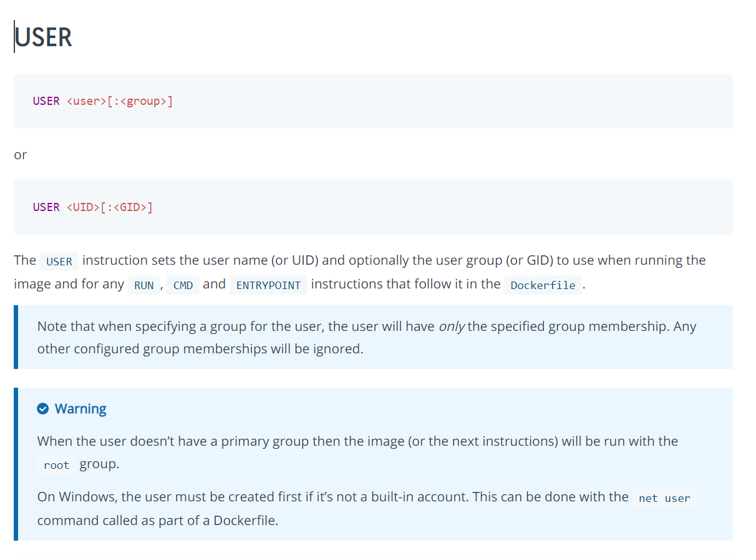The width and height of the screenshot is (756, 560).
Task: Click 'When the user doesn't have a primary group' sentence
Action: [x=357, y=441]
